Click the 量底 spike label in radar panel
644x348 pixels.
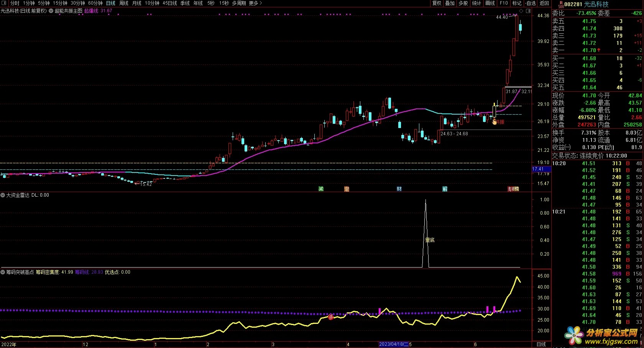point(430,240)
